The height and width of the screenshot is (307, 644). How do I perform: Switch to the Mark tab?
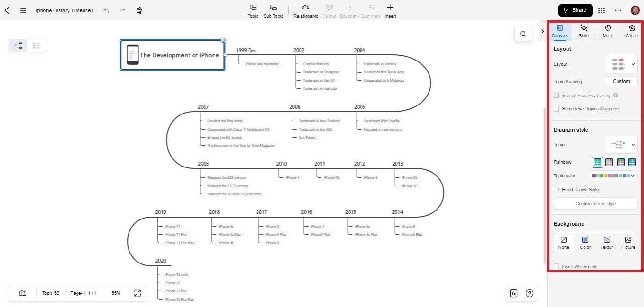pyautogui.click(x=608, y=31)
